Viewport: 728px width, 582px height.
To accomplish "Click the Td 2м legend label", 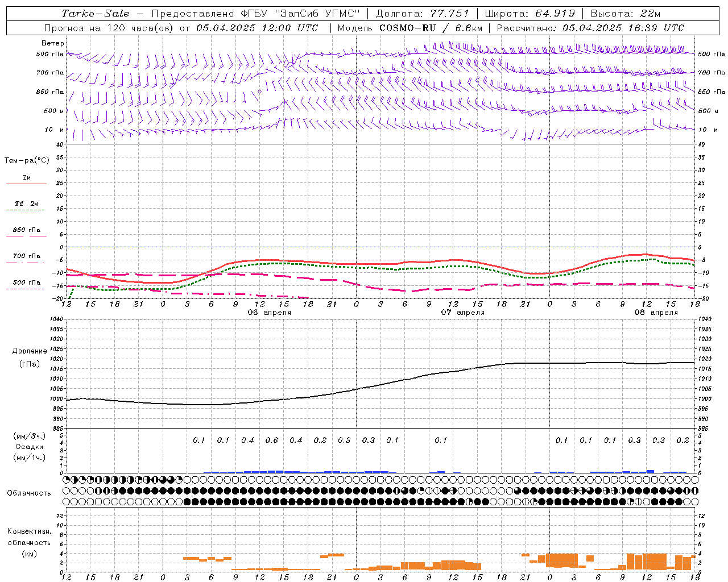I will (26, 203).
